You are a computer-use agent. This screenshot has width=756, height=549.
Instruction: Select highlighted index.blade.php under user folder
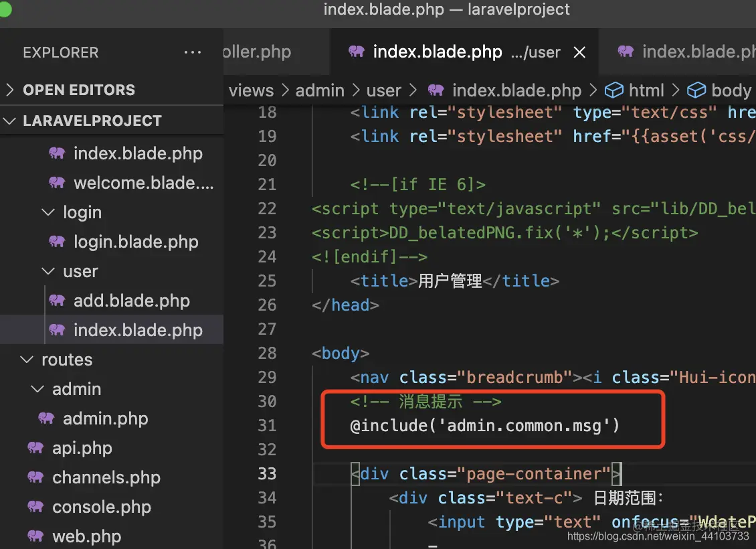pyautogui.click(x=111, y=330)
